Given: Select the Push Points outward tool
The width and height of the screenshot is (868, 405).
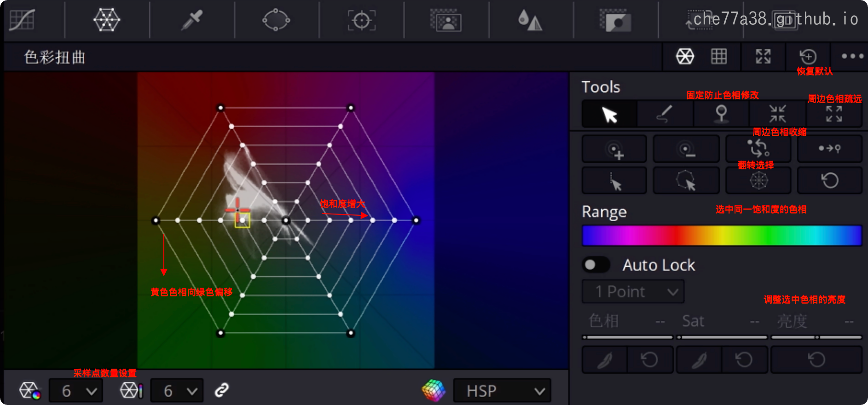Looking at the screenshot, I should (x=834, y=114).
